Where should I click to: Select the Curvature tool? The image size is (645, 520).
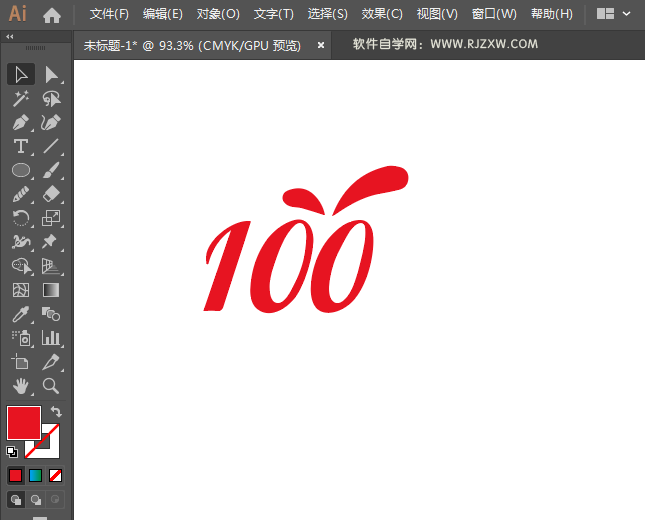[x=51, y=122]
